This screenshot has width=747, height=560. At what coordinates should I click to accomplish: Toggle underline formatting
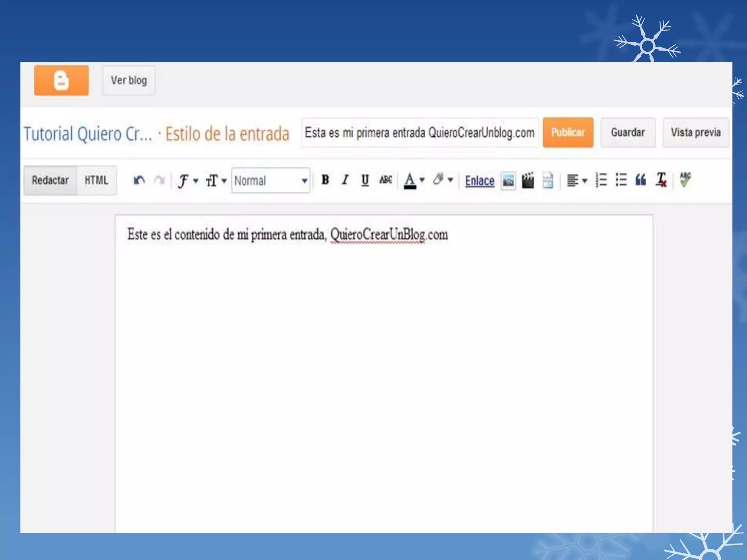click(365, 180)
